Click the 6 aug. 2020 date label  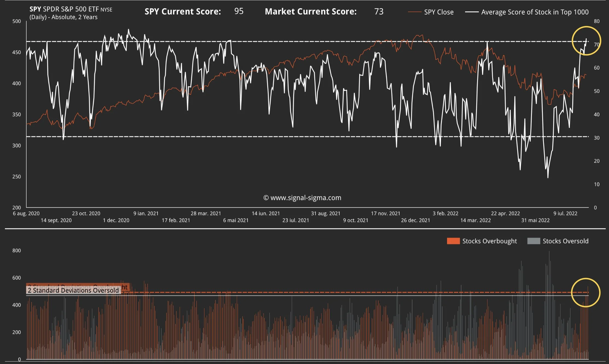click(x=26, y=213)
